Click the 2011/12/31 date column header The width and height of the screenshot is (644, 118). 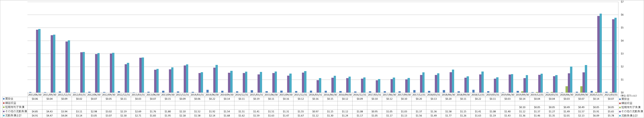click(x=64, y=95)
